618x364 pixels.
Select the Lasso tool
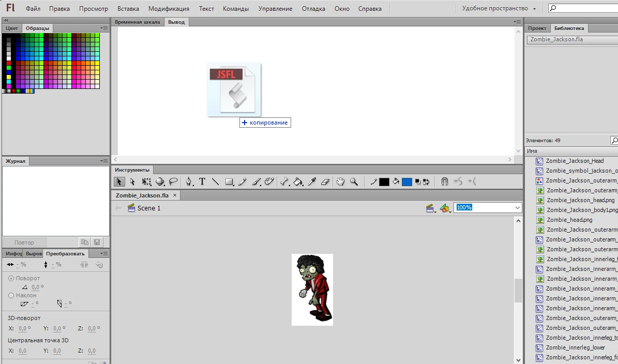pos(173,181)
